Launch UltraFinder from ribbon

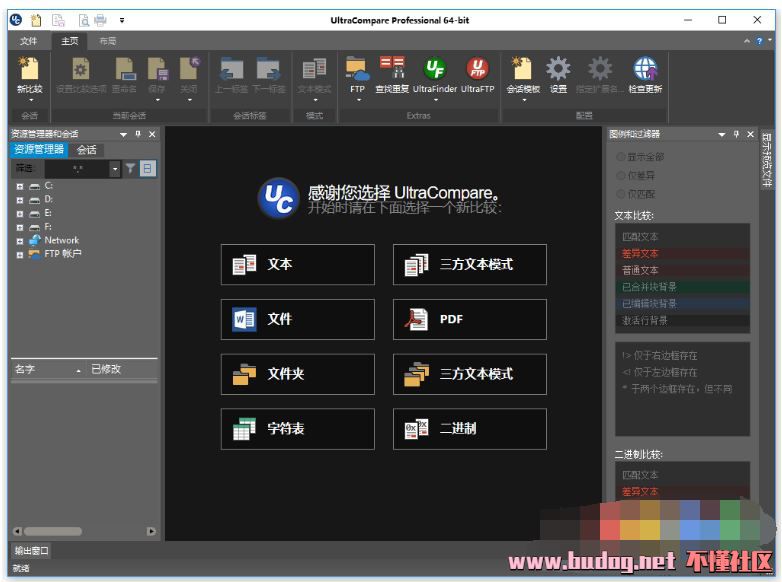(x=435, y=69)
